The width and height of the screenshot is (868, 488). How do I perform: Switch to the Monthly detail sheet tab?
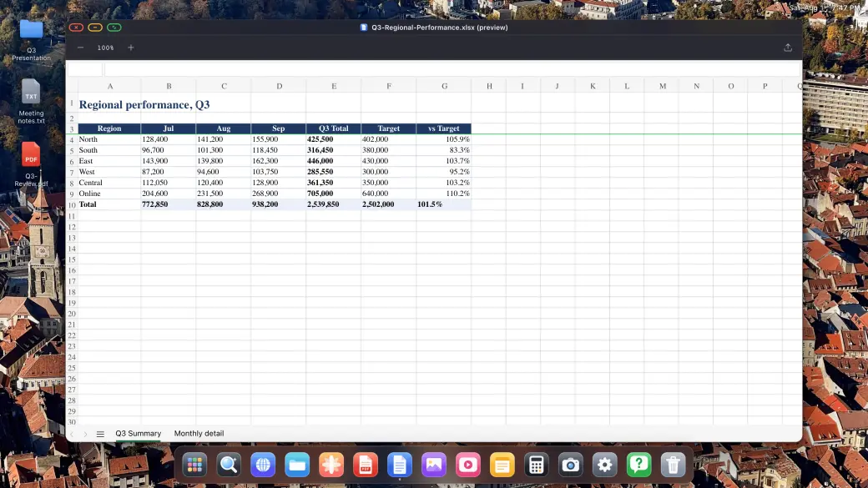[199, 434]
